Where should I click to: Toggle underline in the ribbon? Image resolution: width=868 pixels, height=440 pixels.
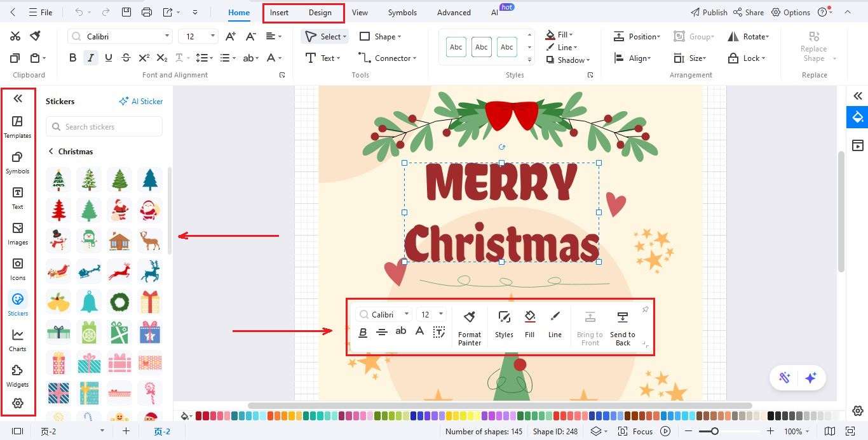click(108, 58)
